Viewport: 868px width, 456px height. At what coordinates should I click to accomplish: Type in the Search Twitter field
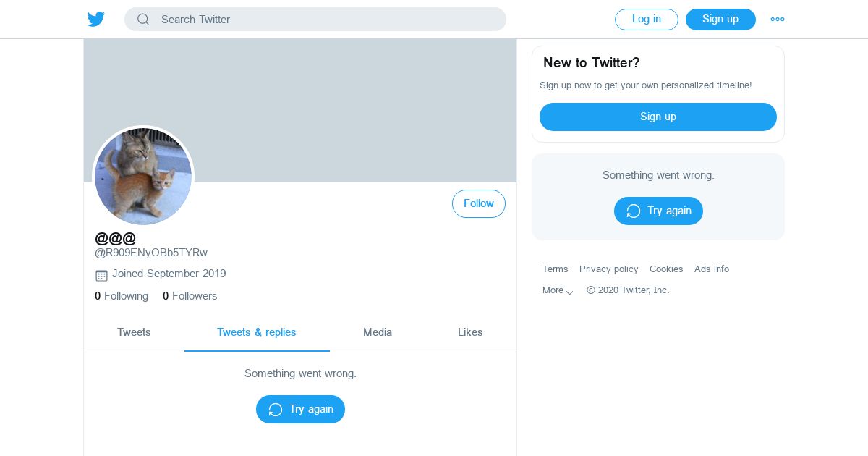[x=325, y=20]
